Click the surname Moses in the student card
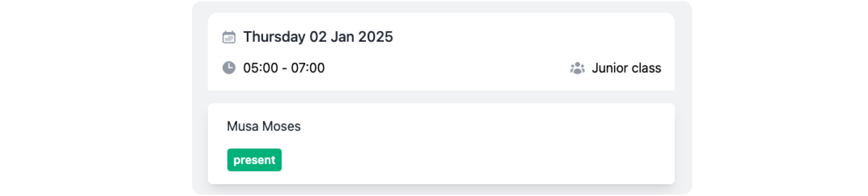Screen dimensions: 868x196 click(282, 126)
